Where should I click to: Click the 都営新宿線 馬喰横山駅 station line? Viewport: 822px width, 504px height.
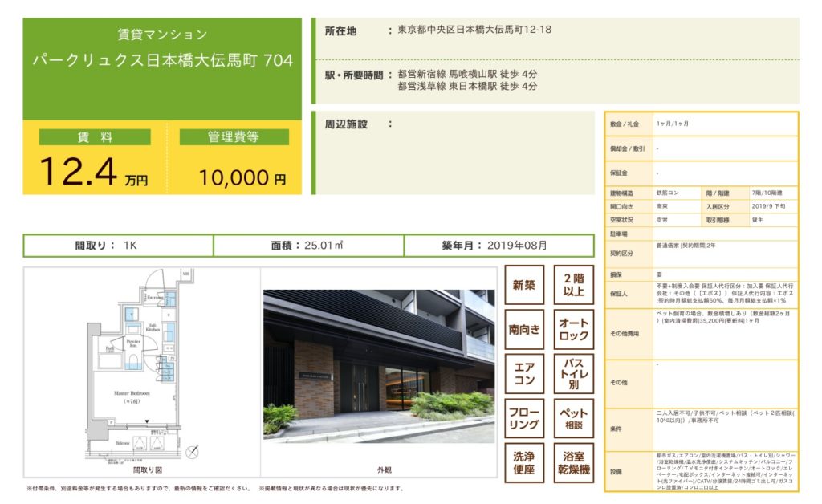[x=467, y=74]
